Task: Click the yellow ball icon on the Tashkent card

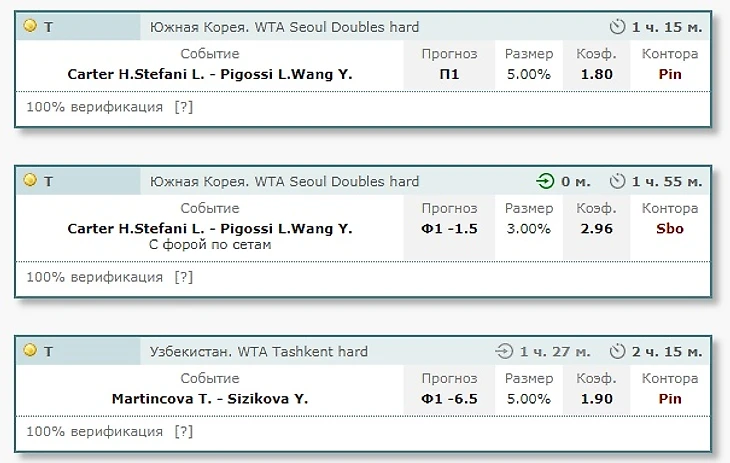Action: coord(30,351)
